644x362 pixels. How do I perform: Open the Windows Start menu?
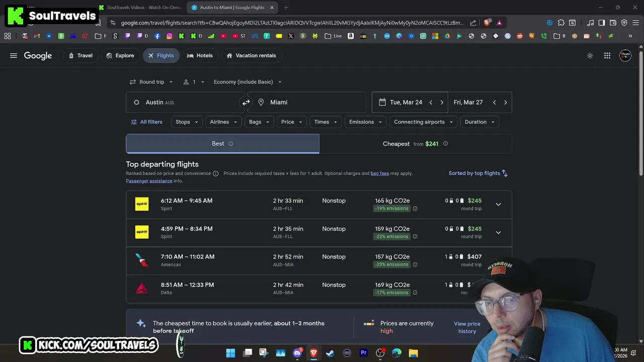tap(230, 353)
